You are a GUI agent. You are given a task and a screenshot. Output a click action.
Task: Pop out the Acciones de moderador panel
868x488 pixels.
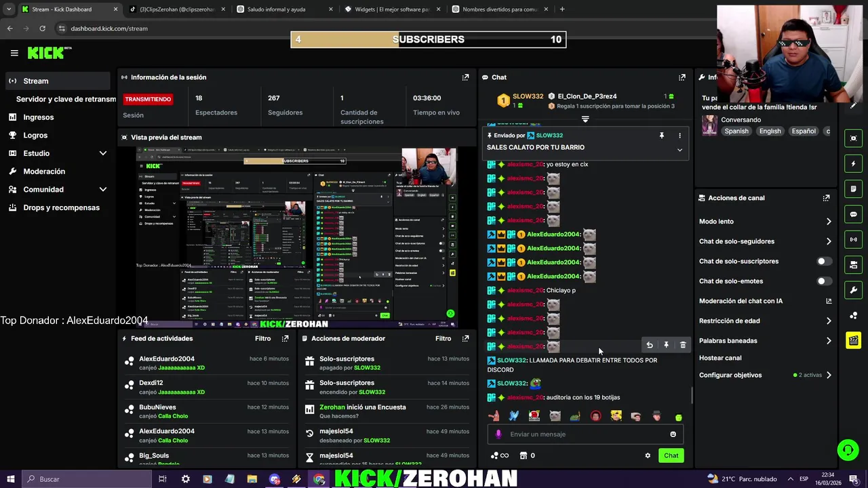[x=465, y=338]
